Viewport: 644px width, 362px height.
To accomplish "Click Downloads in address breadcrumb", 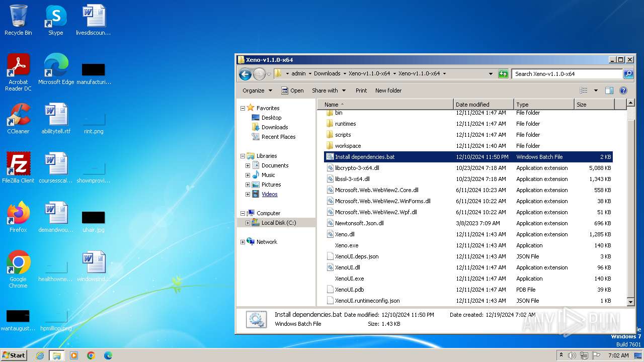I will pos(327,73).
